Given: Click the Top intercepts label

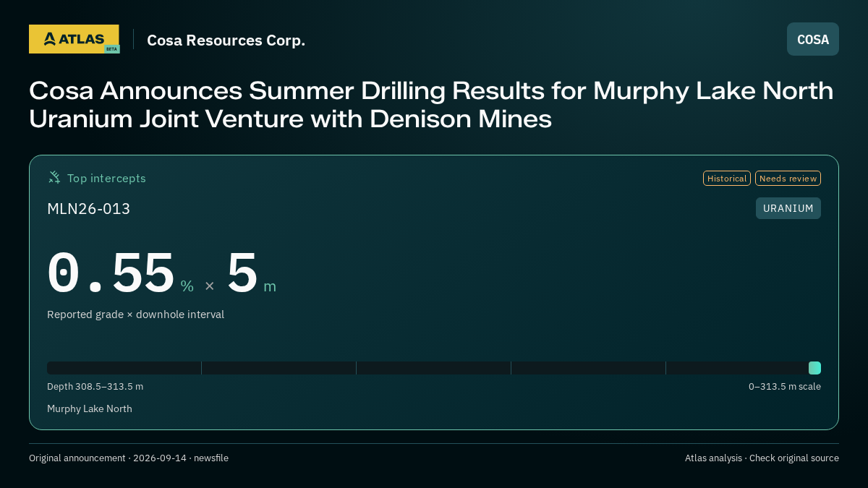Looking at the screenshot, I should 106,178.
